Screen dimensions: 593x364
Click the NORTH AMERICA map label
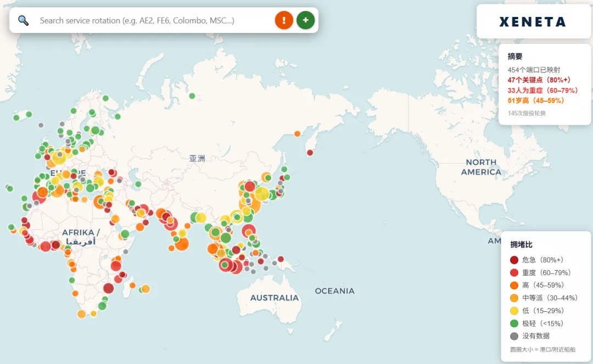click(x=481, y=167)
